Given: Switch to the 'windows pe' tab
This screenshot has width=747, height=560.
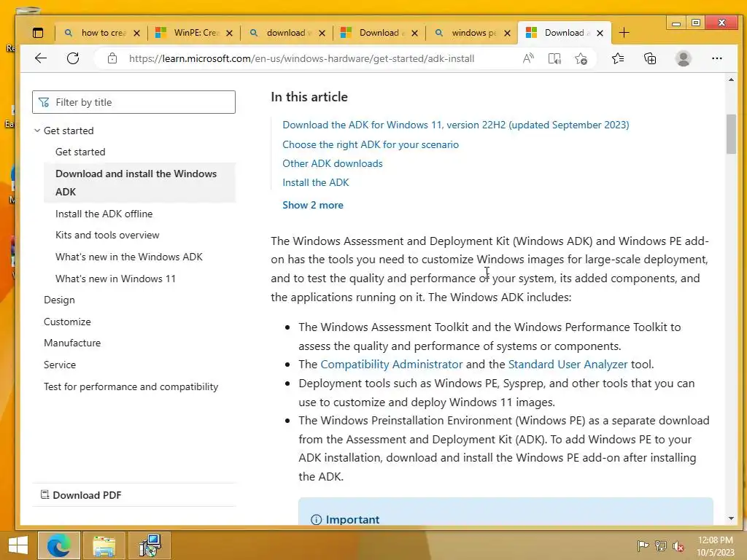Looking at the screenshot, I should pyautogui.click(x=473, y=33).
